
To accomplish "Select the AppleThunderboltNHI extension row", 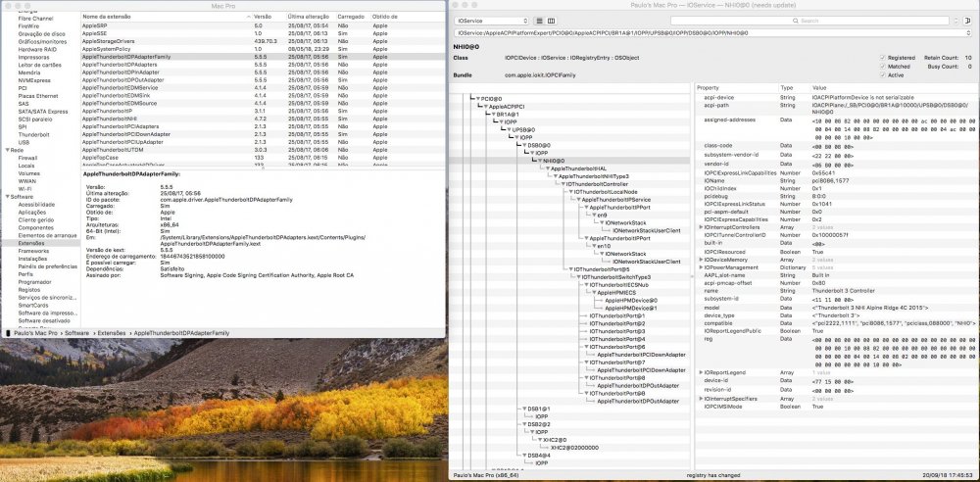I will [x=263, y=119].
